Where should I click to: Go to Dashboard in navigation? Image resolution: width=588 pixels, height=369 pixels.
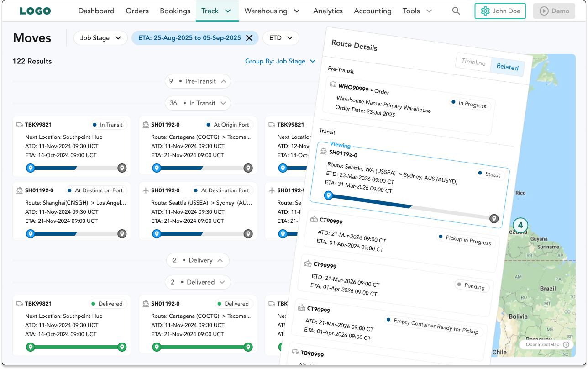tap(96, 11)
